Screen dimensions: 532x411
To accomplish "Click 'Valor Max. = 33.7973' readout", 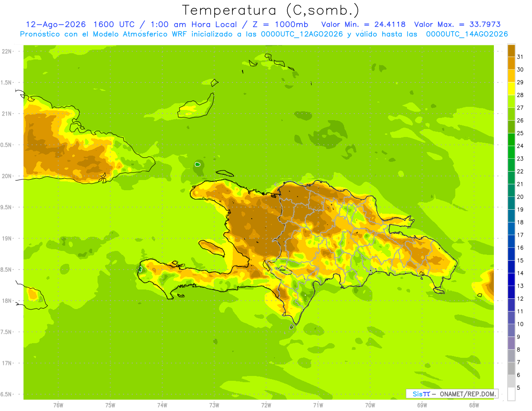I will (x=457, y=24).
